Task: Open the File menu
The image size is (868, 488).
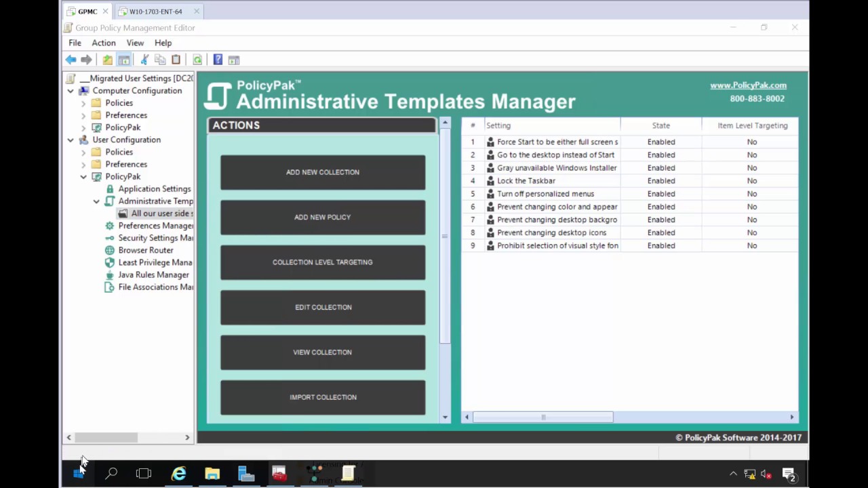Action: (75, 43)
